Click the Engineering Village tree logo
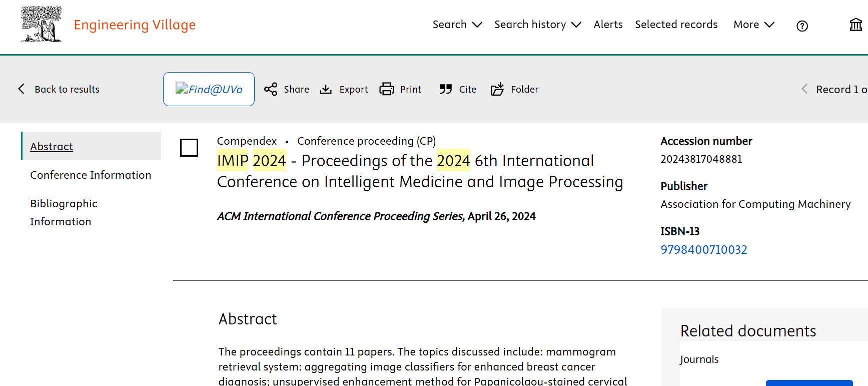868x386 pixels. pyautogui.click(x=41, y=24)
